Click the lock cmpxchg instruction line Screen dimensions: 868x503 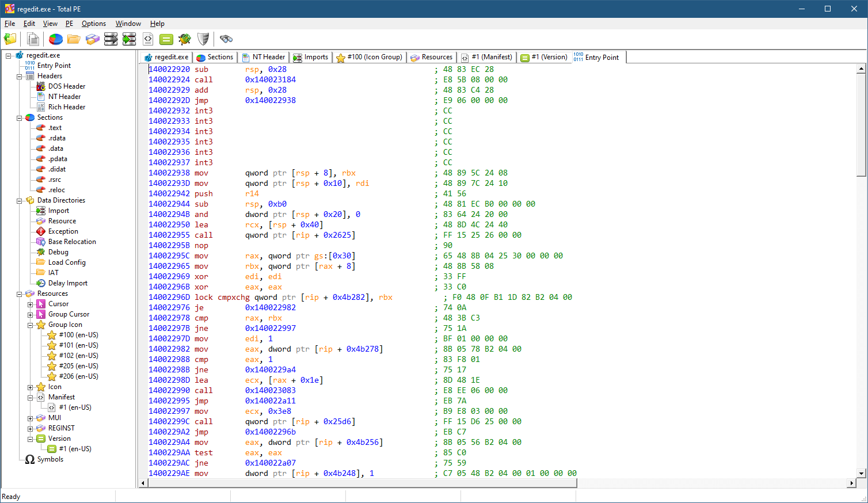360,298
